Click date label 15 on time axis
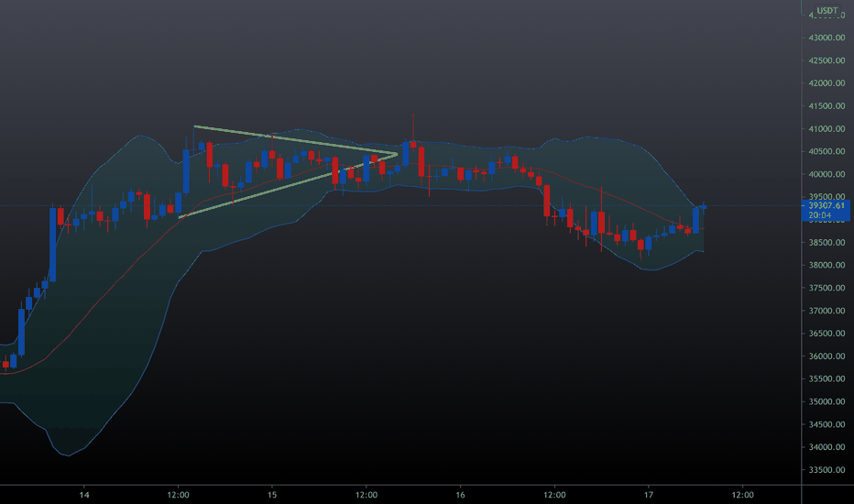Viewport: 854px width, 504px height. pyautogui.click(x=272, y=495)
